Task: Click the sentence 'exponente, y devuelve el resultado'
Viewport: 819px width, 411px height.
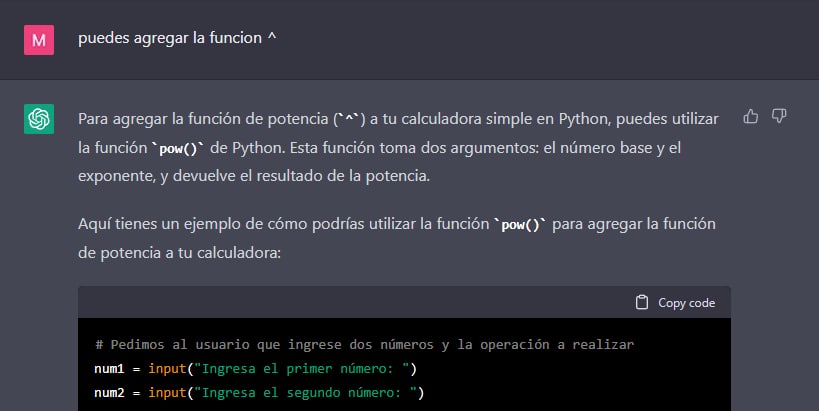Action: tap(254, 176)
